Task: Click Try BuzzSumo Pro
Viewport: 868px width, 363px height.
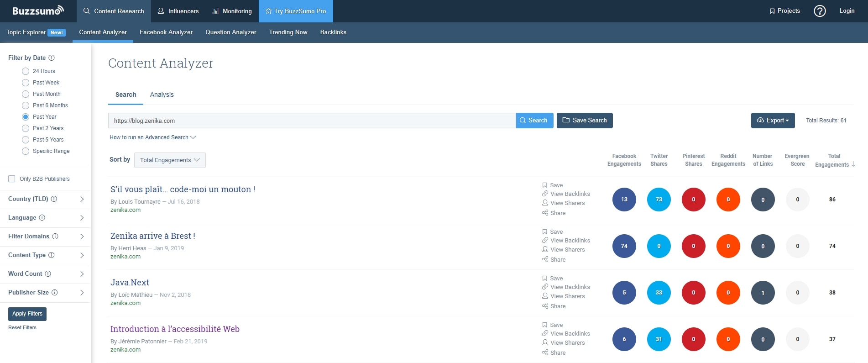Action: pos(296,11)
